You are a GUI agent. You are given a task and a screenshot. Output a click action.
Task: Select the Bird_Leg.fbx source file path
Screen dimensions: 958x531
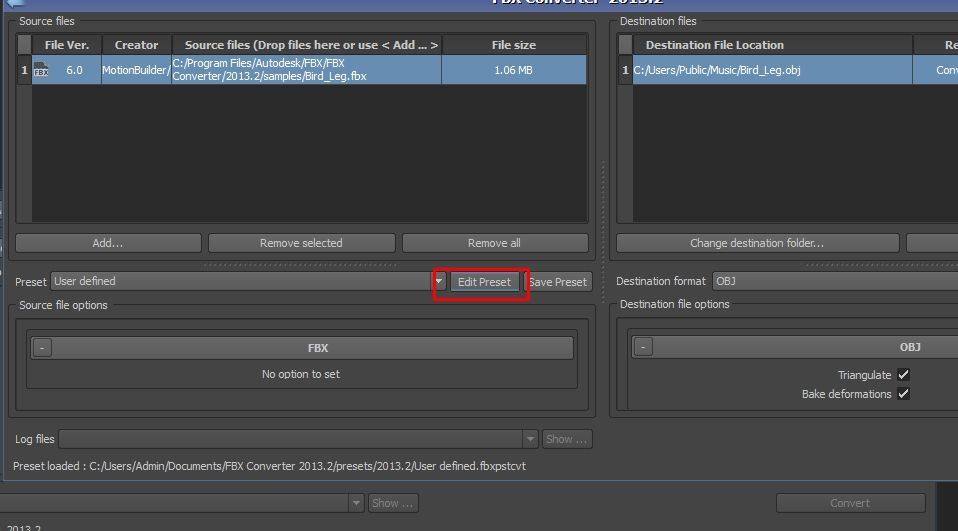306,70
